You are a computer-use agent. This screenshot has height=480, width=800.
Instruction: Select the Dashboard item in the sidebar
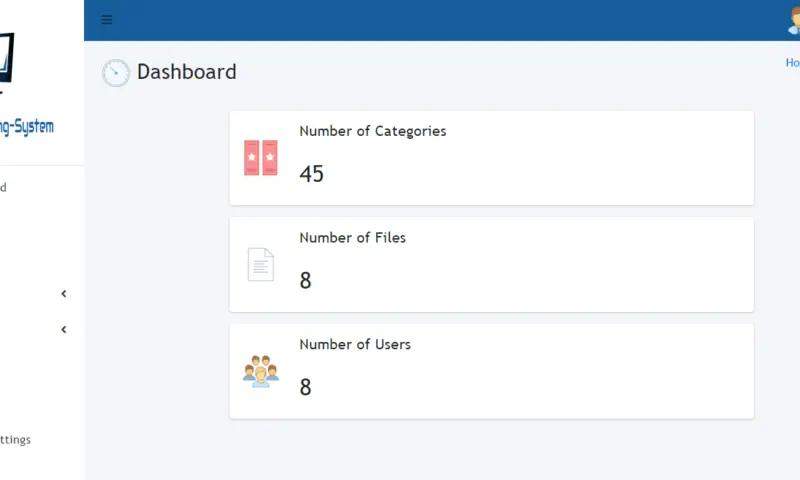tap(3, 187)
